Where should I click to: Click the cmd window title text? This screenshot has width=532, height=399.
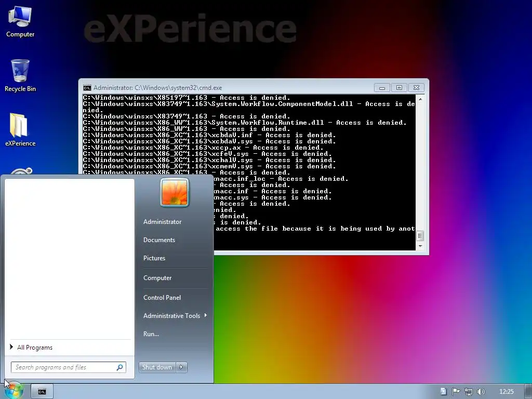click(x=158, y=88)
